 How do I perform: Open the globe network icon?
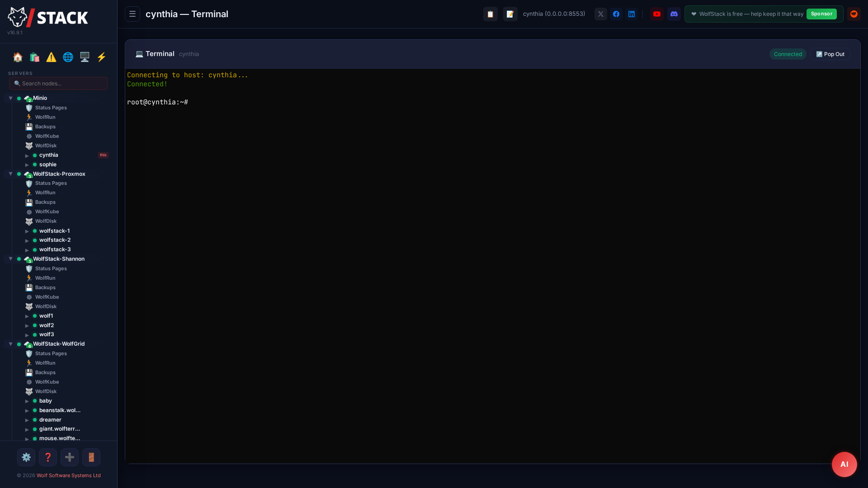click(68, 57)
